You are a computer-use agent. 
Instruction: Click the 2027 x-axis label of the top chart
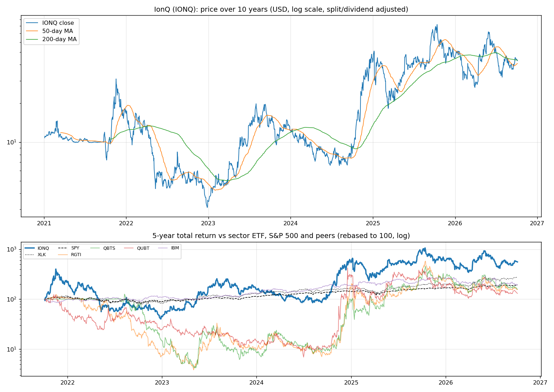(x=537, y=223)
